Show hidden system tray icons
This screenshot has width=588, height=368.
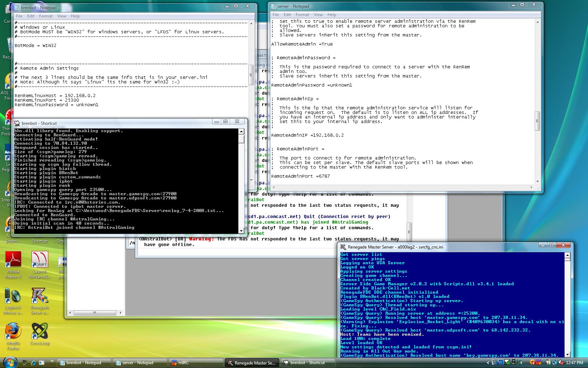coord(488,363)
